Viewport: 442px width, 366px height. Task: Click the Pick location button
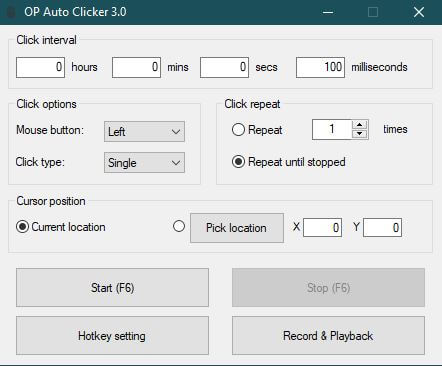237,228
